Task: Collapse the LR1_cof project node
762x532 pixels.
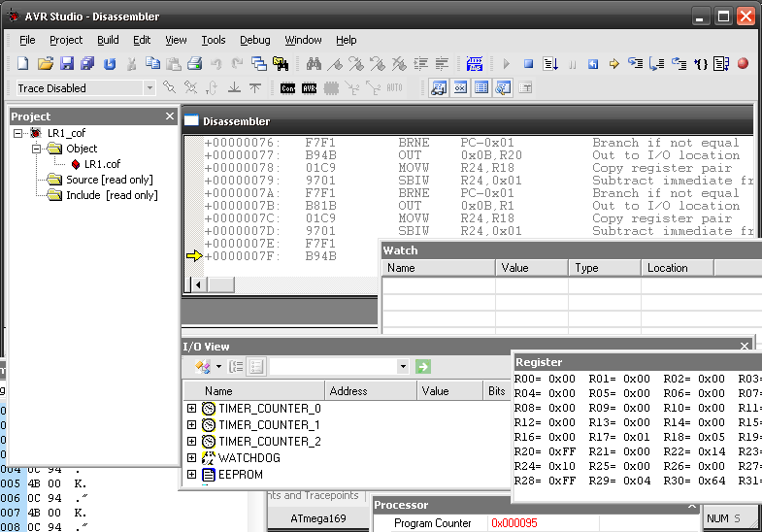Action: 18,133
